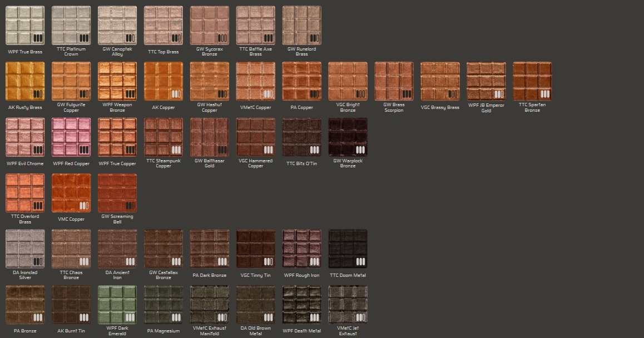Select the GW Balthasar Gold swatch
The width and height of the screenshot is (644, 338).
click(x=210, y=137)
